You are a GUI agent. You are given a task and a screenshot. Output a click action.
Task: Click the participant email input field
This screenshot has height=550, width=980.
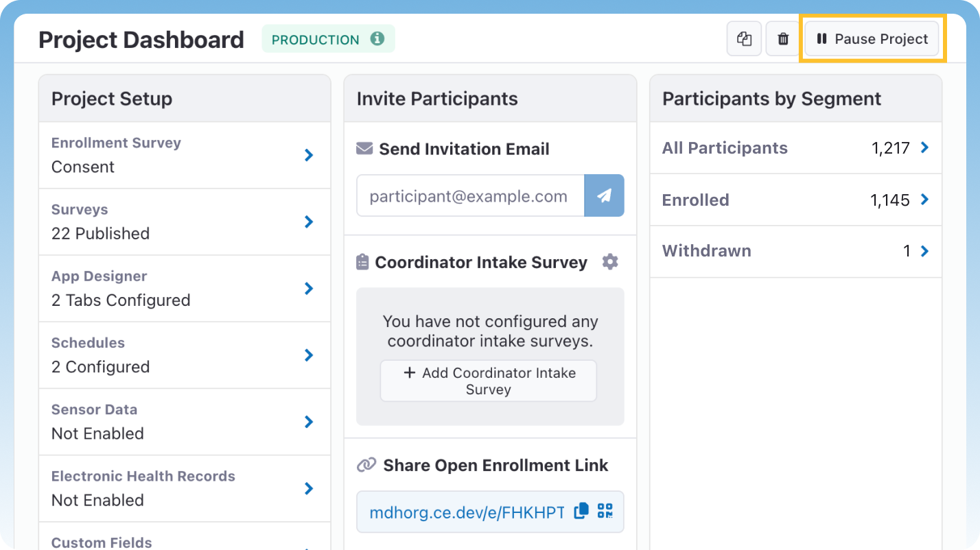pyautogui.click(x=470, y=195)
